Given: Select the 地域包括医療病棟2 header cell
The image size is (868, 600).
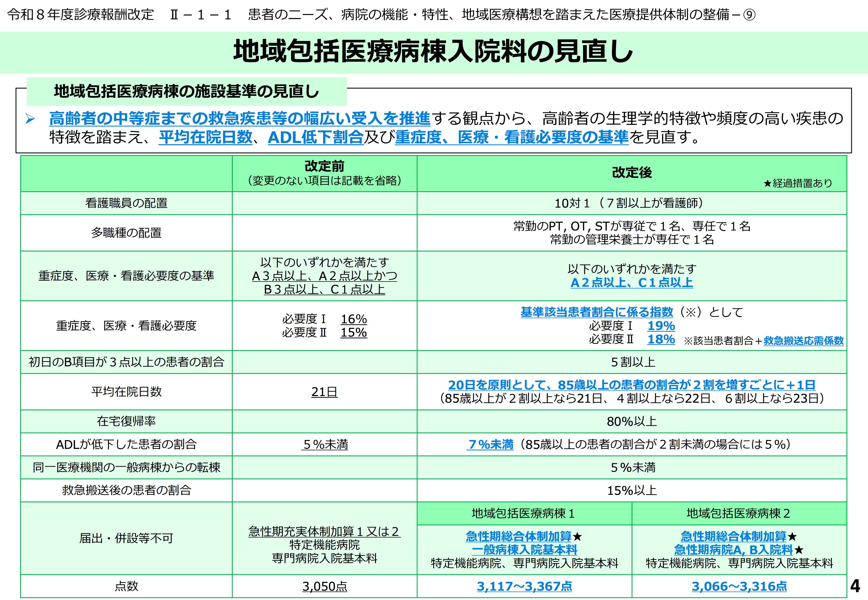Looking at the screenshot, I should (x=738, y=514).
